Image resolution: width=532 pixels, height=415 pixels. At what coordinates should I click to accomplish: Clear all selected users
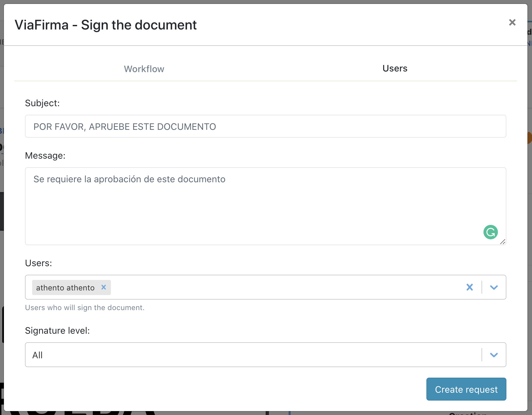point(470,287)
